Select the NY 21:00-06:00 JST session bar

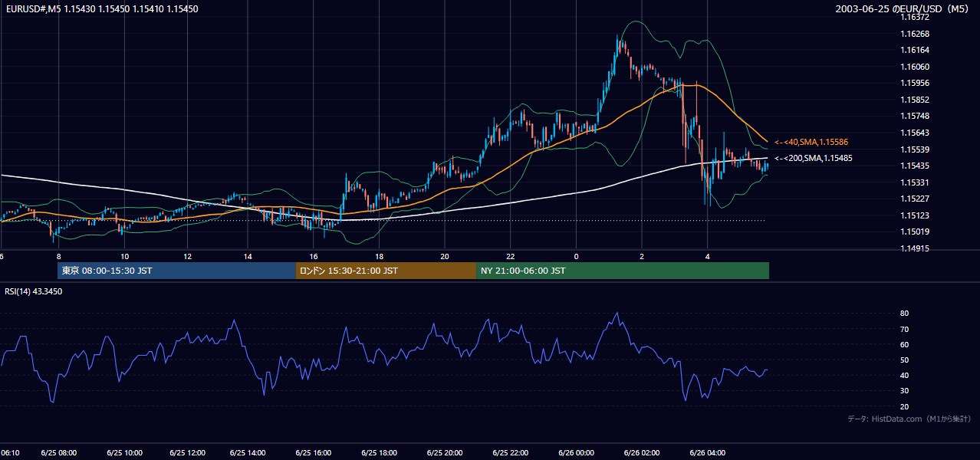pyautogui.click(x=623, y=271)
